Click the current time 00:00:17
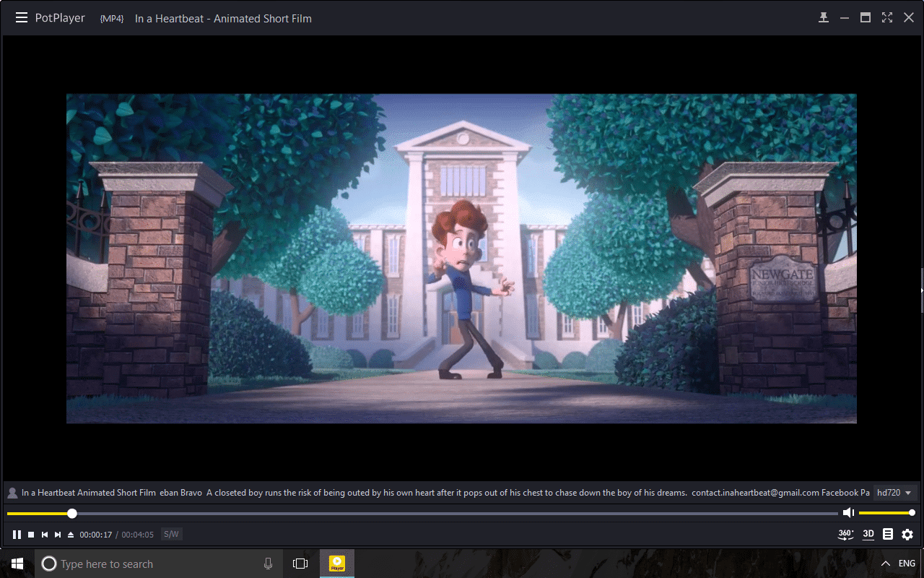Screen dimensions: 924x578 (96, 535)
